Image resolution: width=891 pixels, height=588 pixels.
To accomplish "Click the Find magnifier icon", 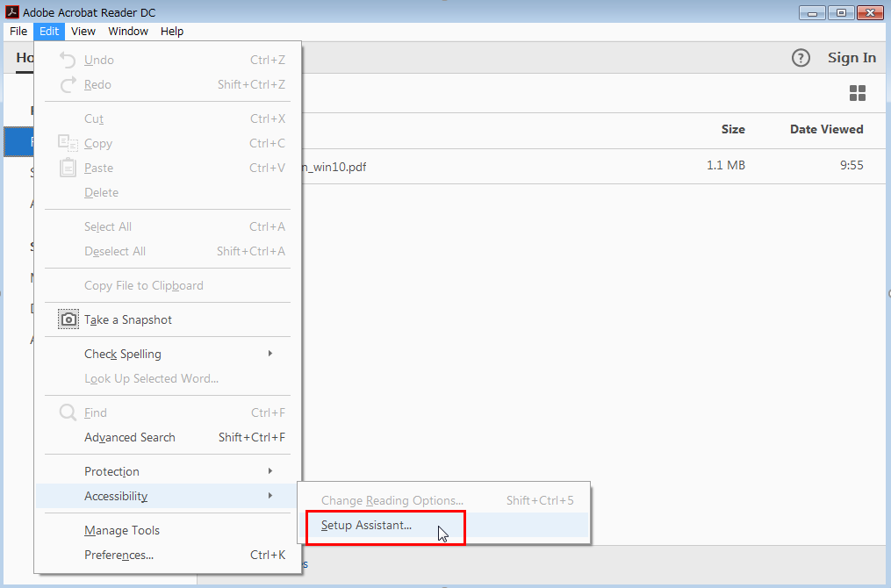I will pyautogui.click(x=68, y=412).
